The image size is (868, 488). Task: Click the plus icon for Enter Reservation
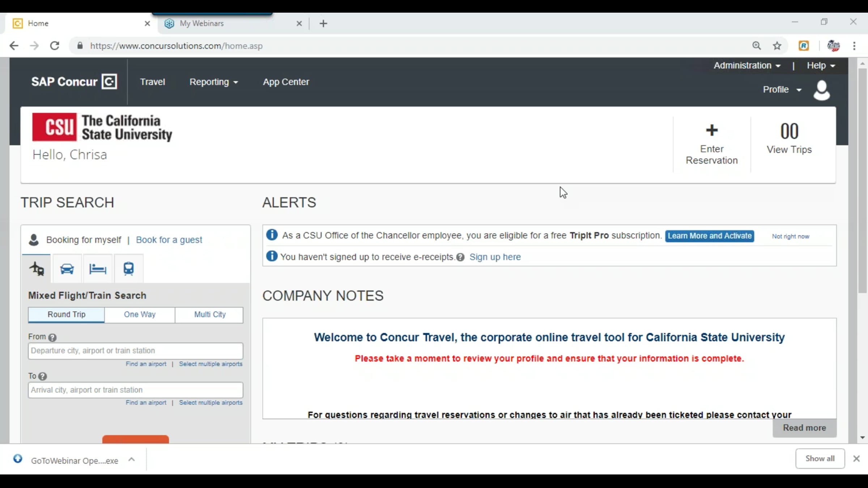pyautogui.click(x=712, y=130)
